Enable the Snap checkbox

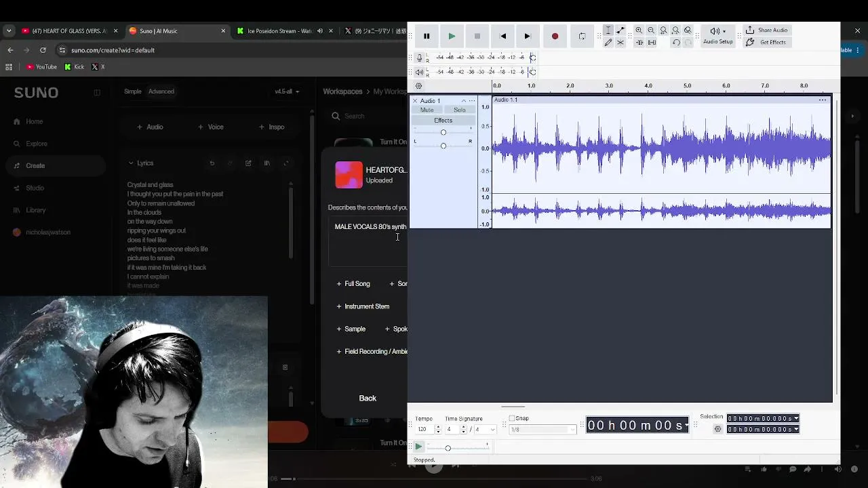tap(512, 418)
